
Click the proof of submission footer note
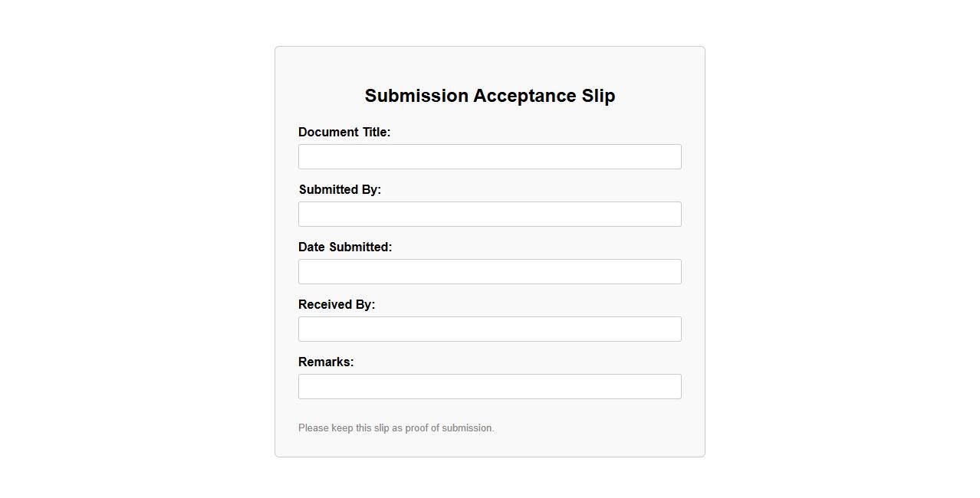(396, 428)
